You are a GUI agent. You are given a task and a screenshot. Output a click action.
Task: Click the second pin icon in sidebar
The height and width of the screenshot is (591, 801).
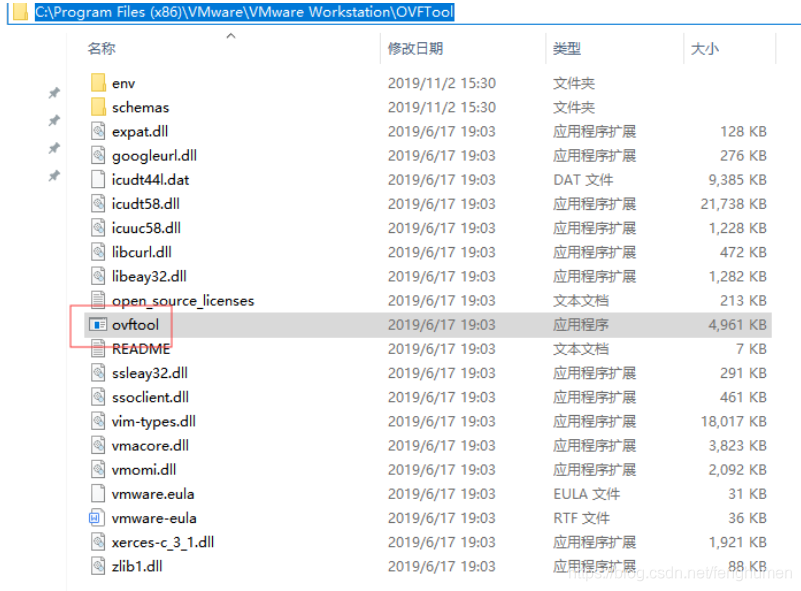[54, 121]
